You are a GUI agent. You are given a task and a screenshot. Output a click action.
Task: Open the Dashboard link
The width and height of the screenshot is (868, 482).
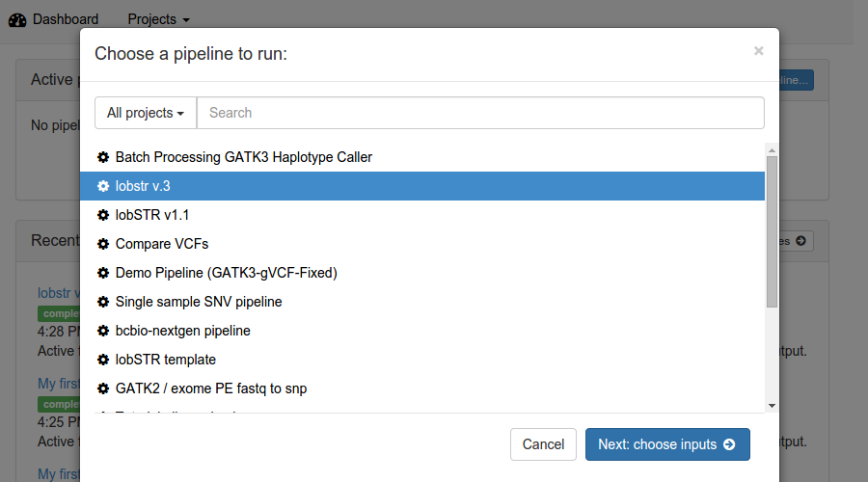click(x=66, y=19)
